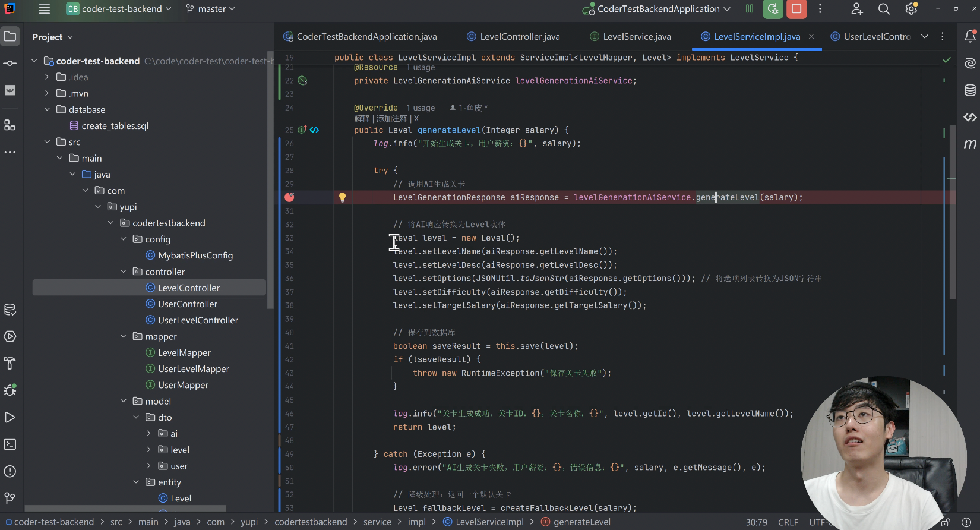Image resolution: width=980 pixels, height=530 pixels.
Task: Open the master branch dropdown
Action: [x=211, y=9]
